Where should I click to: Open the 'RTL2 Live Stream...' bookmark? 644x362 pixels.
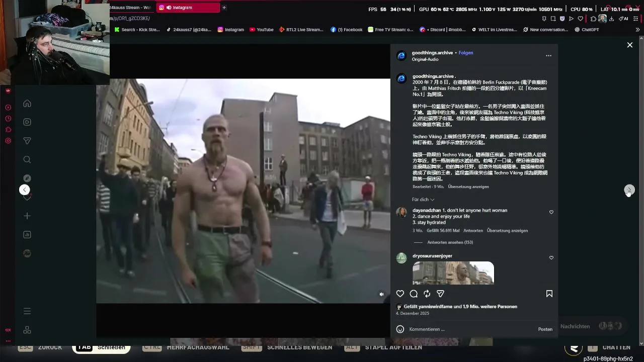point(301,30)
